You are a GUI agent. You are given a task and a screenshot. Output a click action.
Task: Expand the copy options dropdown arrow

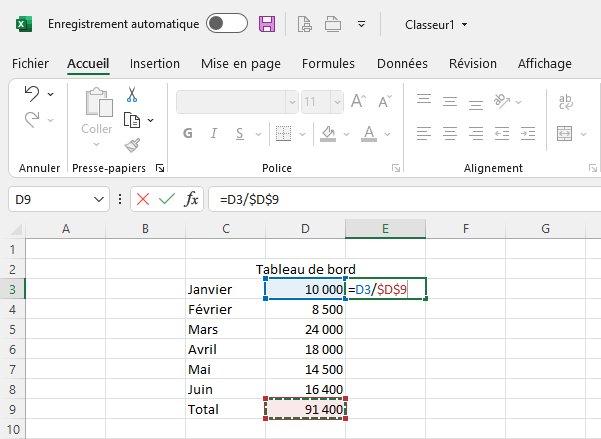(151, 120)
